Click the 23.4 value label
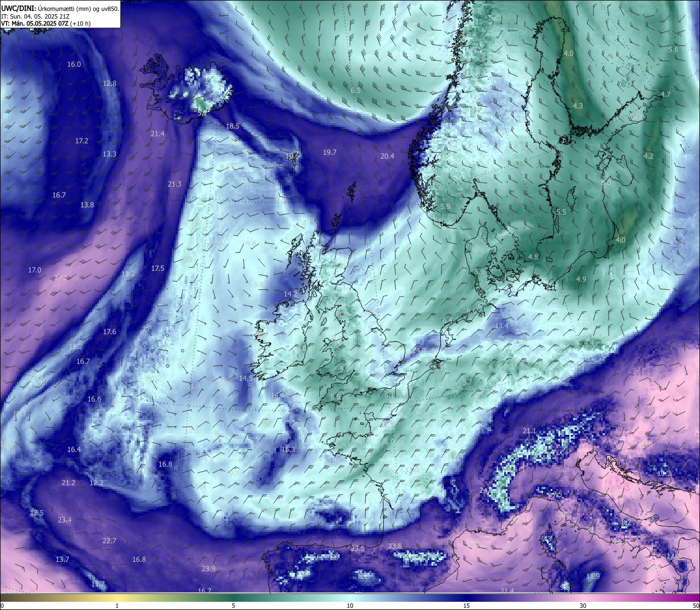 [x=65, y=520]
